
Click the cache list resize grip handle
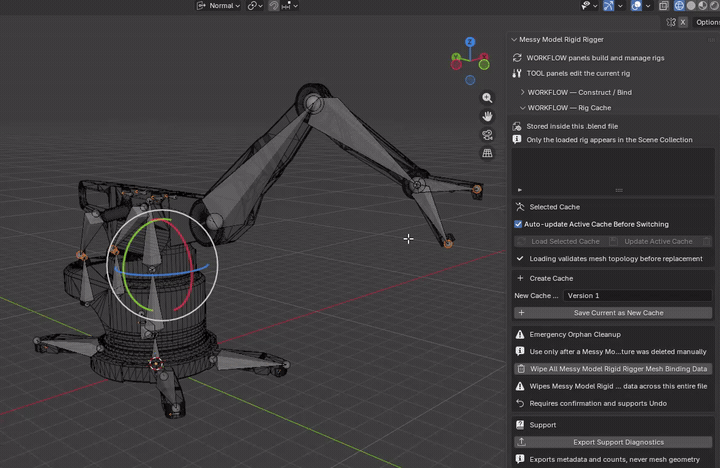[x=619, y=190]
